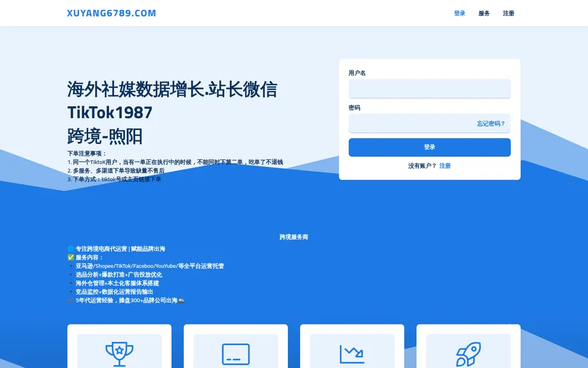
Task: Focus the 密码 password input field
Action: 429,123
